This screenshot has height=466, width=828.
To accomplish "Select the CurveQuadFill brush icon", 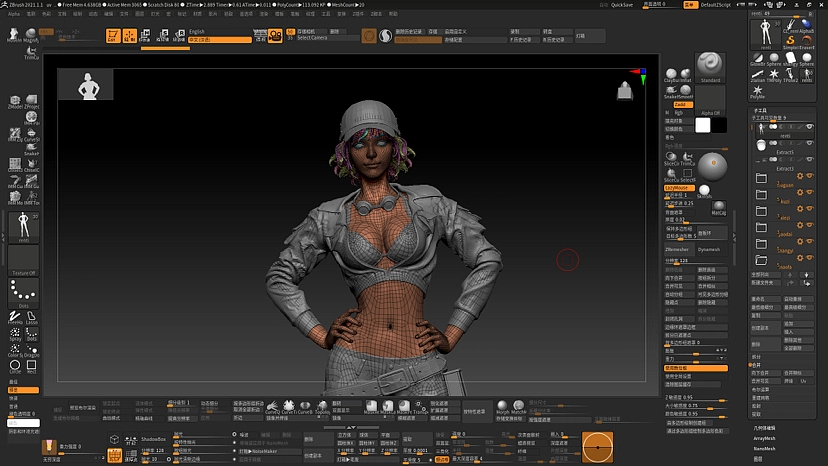I will (272, 407).
